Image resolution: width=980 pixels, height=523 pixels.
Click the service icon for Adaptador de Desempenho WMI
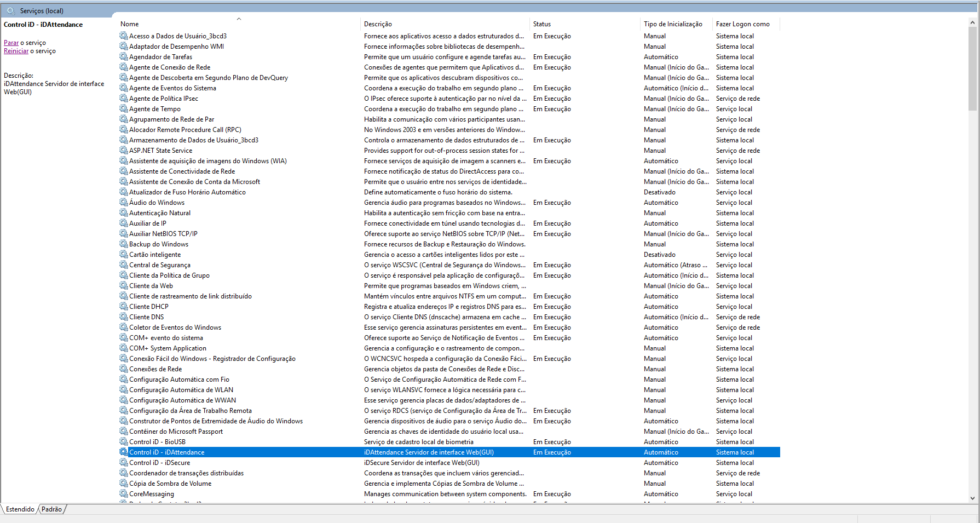point(124,46)
